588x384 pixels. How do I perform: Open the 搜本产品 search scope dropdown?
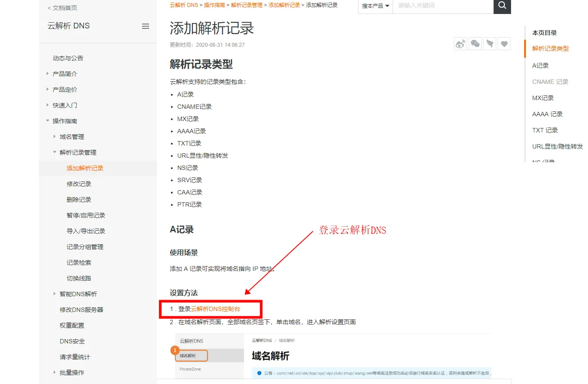376,6
